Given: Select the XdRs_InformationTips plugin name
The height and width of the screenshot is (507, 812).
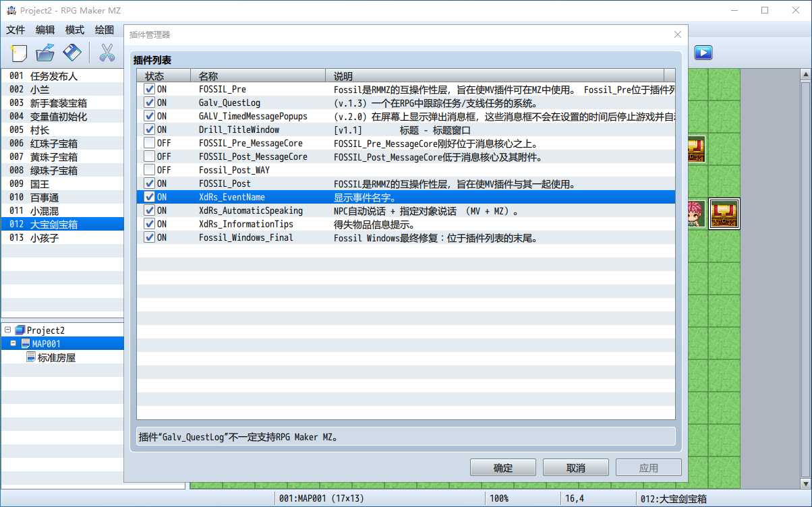Looking at the screenshot, I should click(x=246, y=224).
